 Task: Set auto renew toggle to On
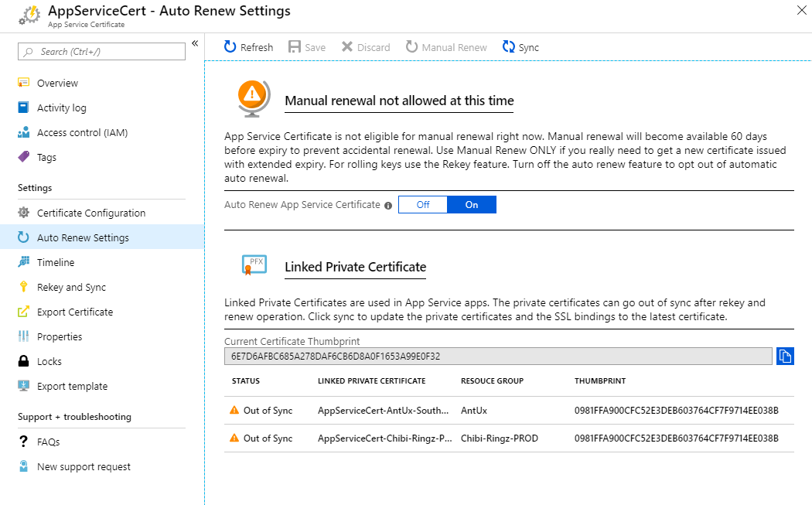click(472, 205)
